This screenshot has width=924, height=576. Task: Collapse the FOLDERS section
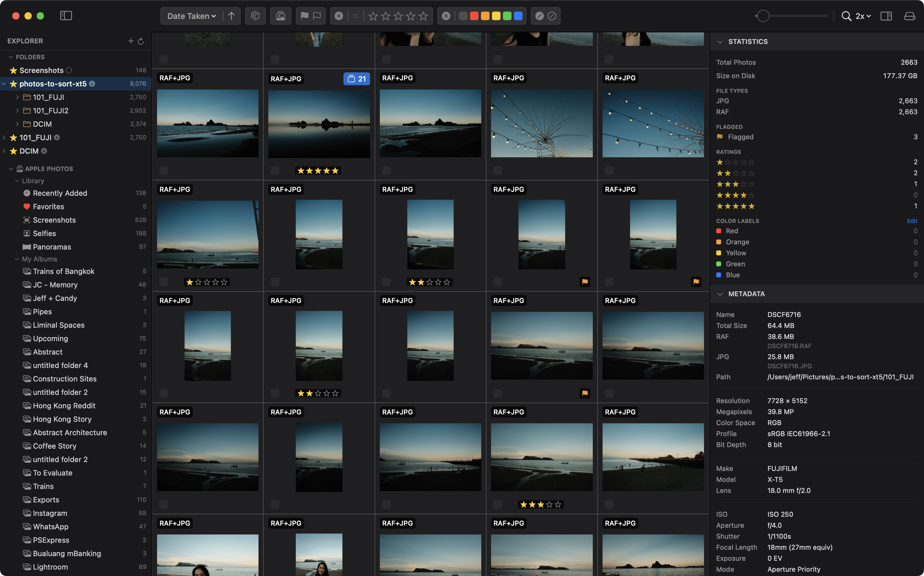click(11, 57)
